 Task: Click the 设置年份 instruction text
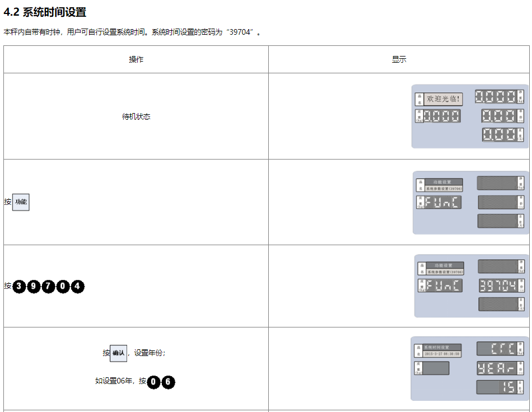[x=150, y=353]
